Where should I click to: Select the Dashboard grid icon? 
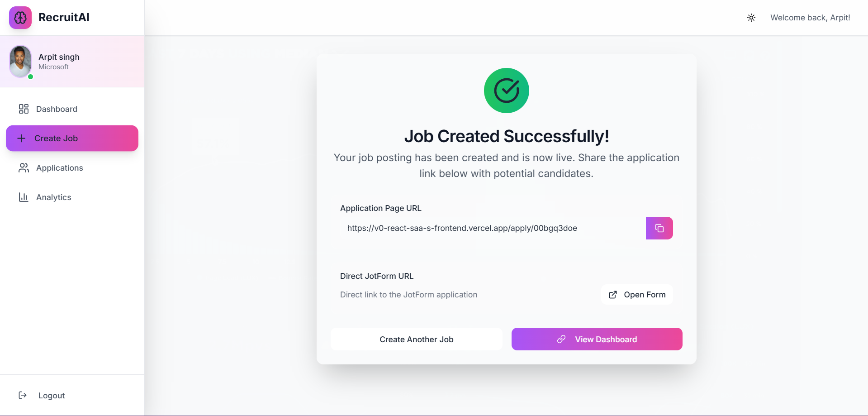coord(24,109)
